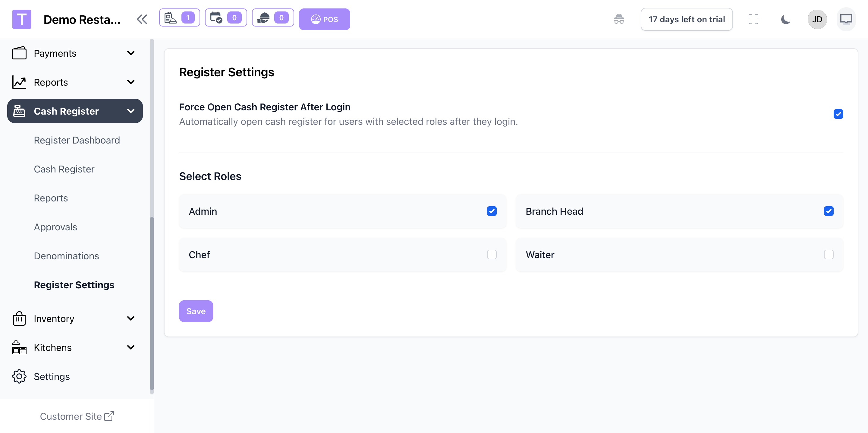Open JD user avatar menu

pyautogui.click(x=817, y=19)
